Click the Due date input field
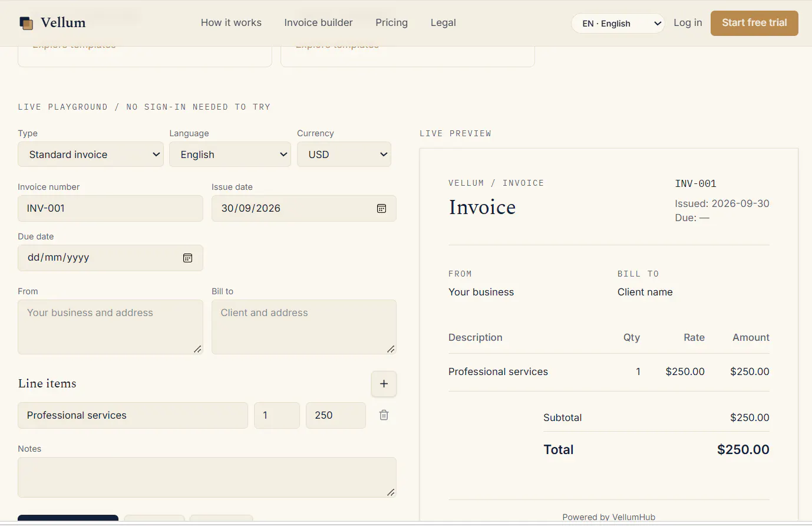 click(110, 258)
